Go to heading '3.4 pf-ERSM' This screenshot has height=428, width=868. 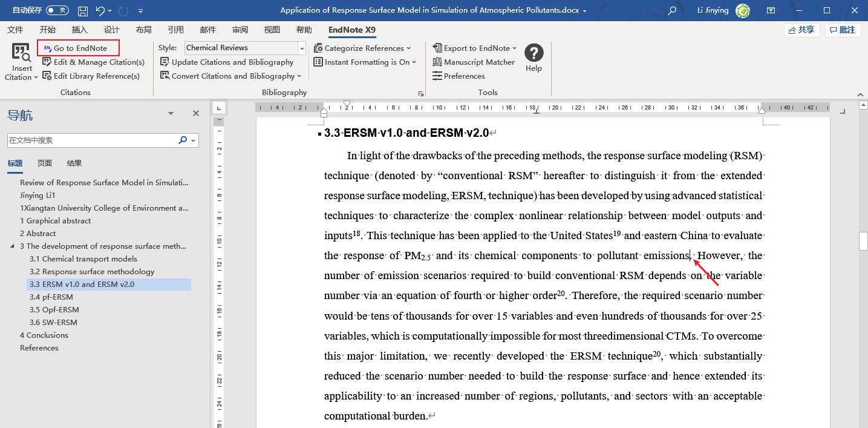(x=51, y=297)
